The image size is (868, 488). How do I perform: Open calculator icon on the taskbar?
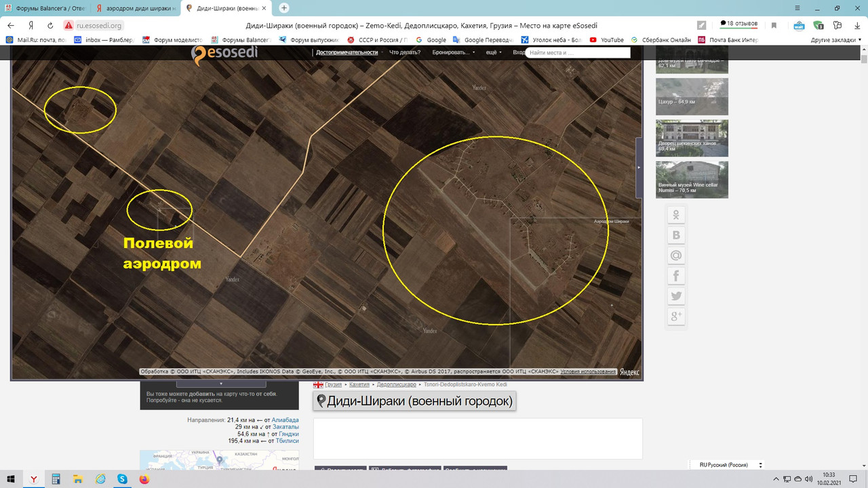(56, 479)
